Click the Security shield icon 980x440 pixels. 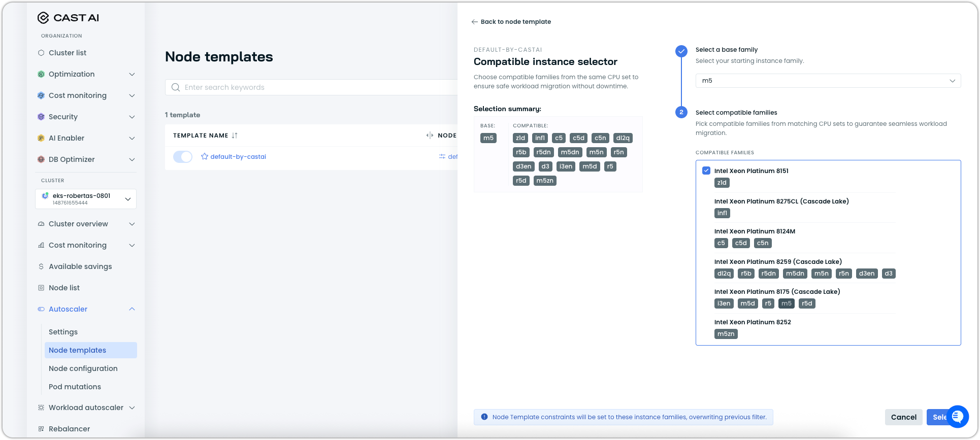tap(41, 117)
